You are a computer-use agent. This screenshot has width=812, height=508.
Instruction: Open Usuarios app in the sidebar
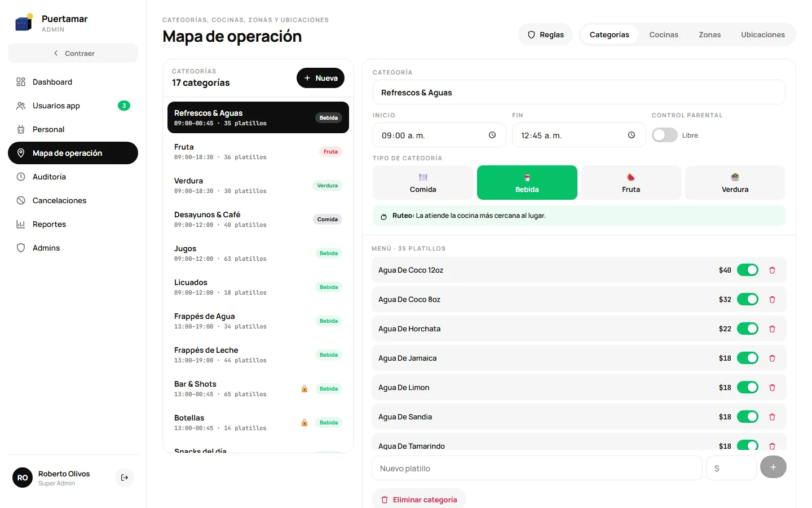point(73,106)
